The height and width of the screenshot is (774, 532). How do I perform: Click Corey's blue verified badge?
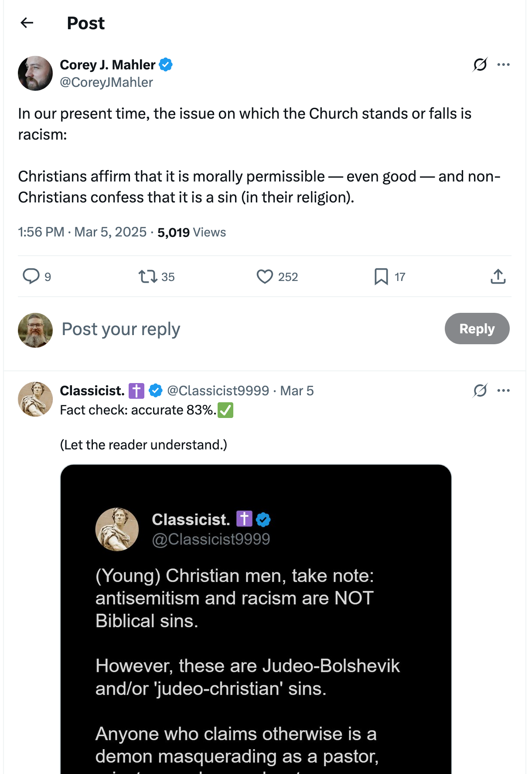[166, 65]
